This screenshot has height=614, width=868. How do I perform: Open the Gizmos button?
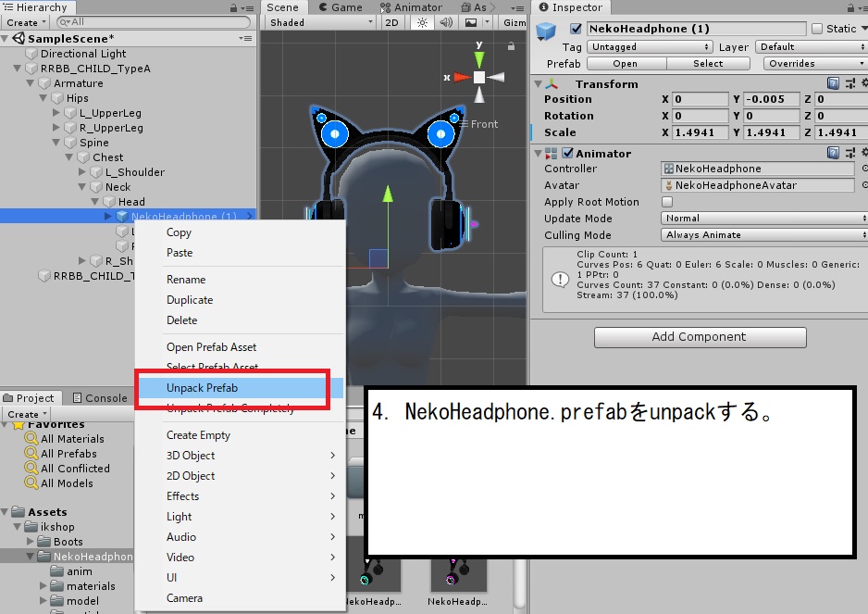515,23
